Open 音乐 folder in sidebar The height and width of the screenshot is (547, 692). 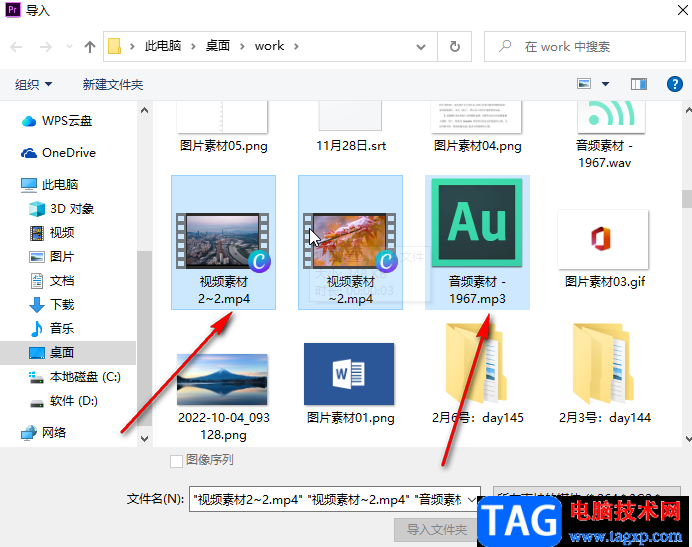point(52,328)
